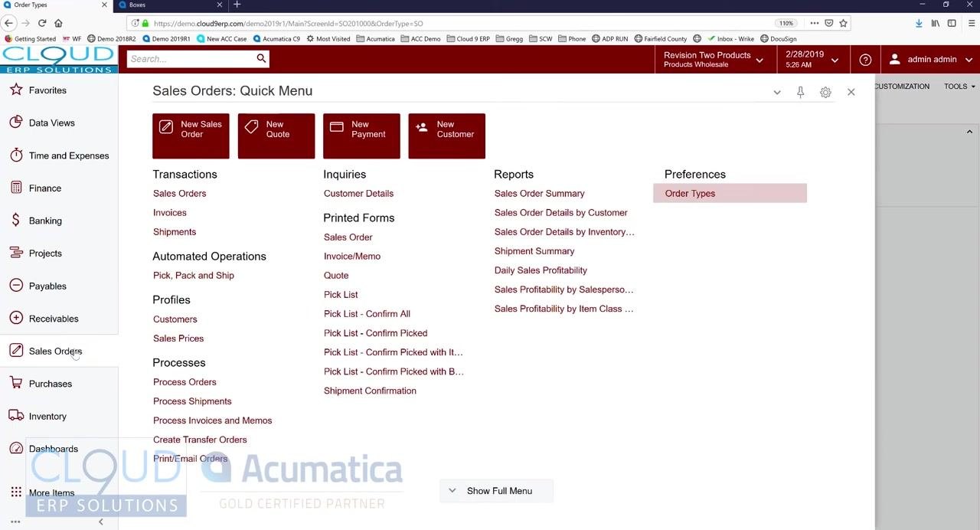The image size is (980, 530).
Task: Close the Sales Orders quick menu
Action: click(851, 92)
